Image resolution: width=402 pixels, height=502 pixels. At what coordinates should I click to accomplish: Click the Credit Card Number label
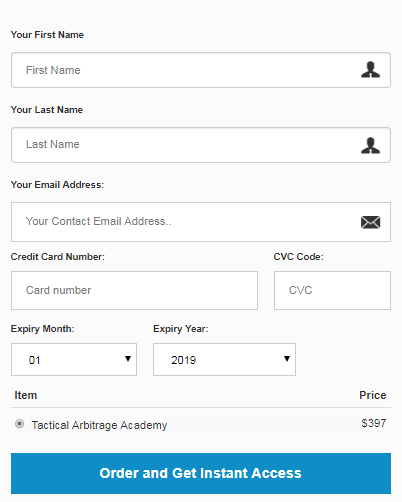(58, 257)
